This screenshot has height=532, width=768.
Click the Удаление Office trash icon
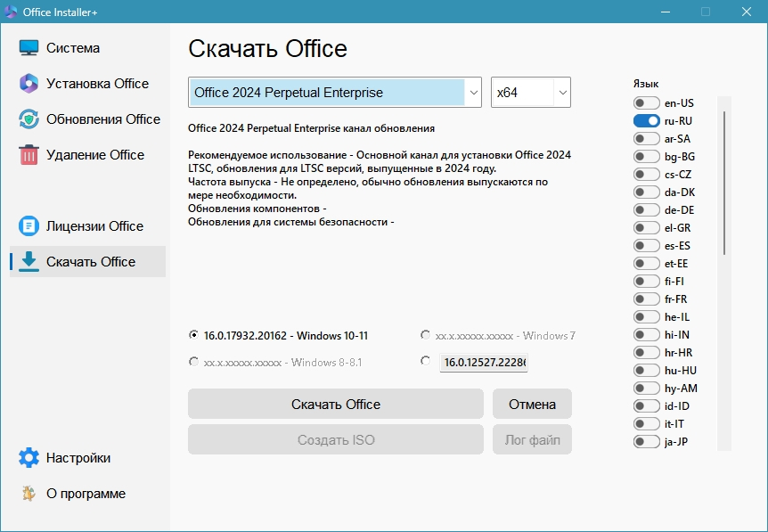(29, 155)
